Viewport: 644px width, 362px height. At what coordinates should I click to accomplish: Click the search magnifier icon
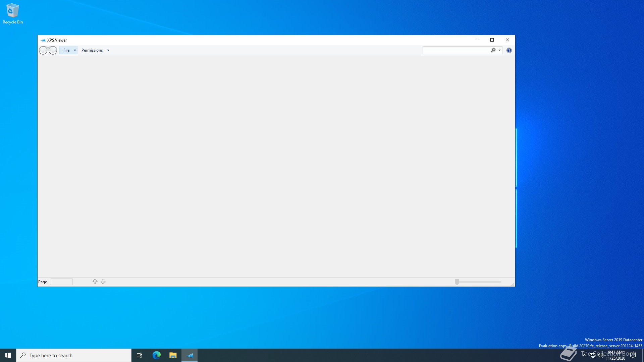[493, 50]
